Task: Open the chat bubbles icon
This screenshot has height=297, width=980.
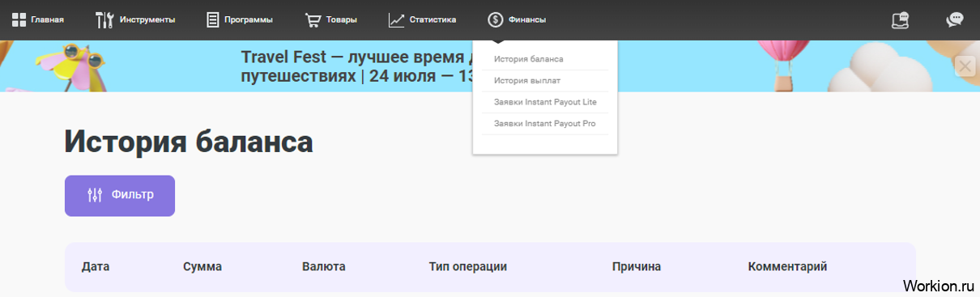Action: (955, 19)
